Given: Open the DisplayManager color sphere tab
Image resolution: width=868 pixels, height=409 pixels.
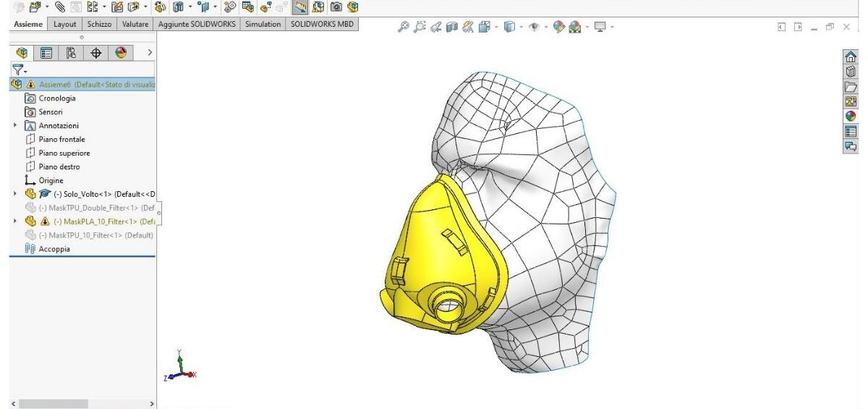Looking at the screenshot, I should (120, 53).
